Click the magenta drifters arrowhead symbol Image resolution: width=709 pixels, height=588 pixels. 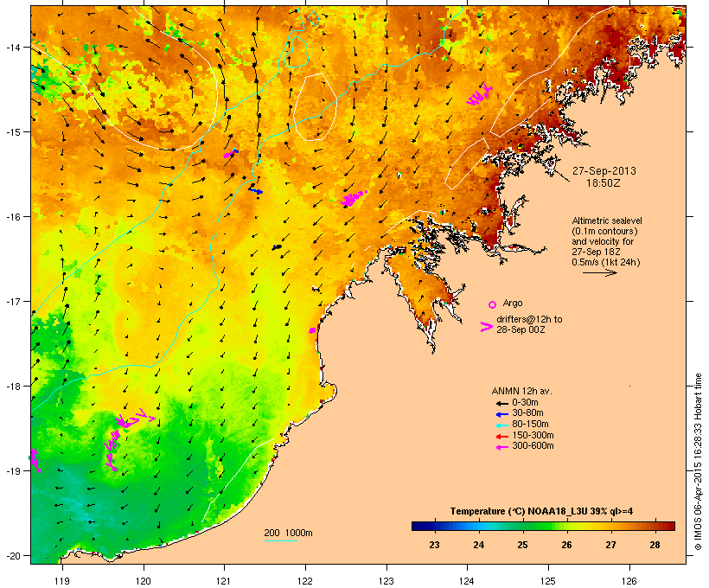click(487, 327)
